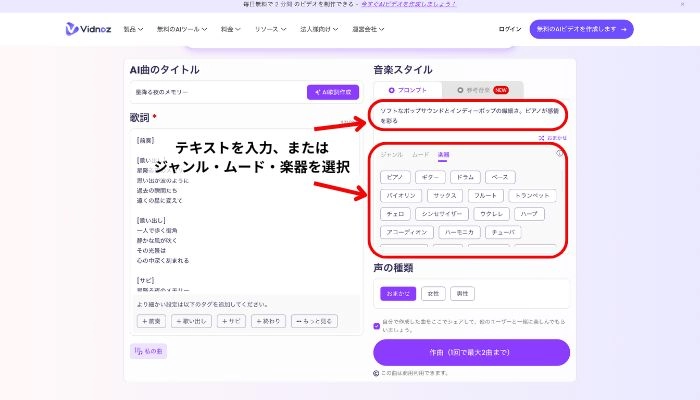Click the Vidnoz logo
The height and width of the screenshot is (400, 700).
point(88,29)
